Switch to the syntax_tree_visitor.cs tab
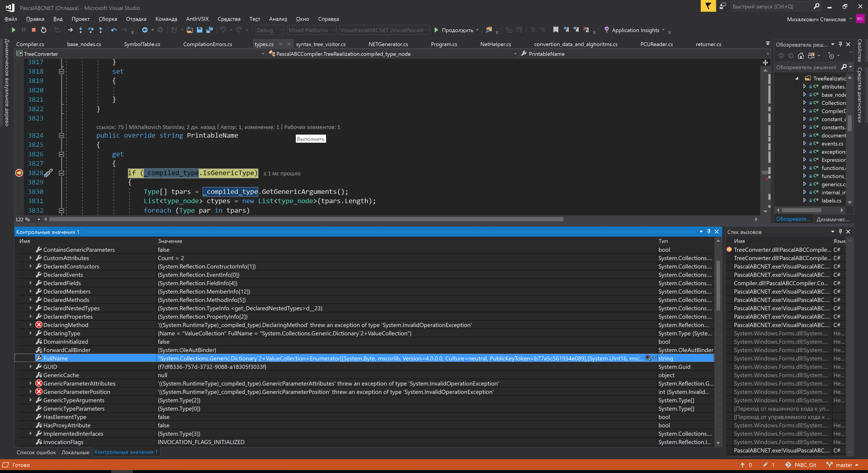 (x=321, y=44)
